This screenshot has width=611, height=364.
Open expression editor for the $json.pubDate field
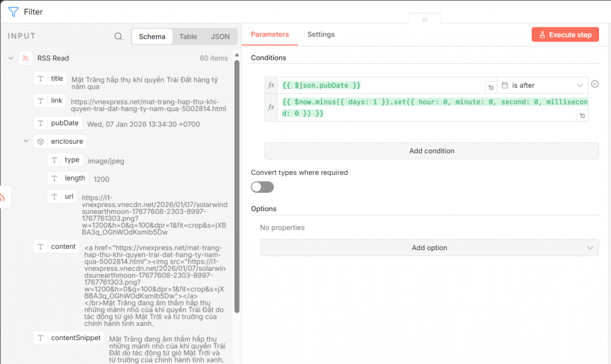coord(490,87)
